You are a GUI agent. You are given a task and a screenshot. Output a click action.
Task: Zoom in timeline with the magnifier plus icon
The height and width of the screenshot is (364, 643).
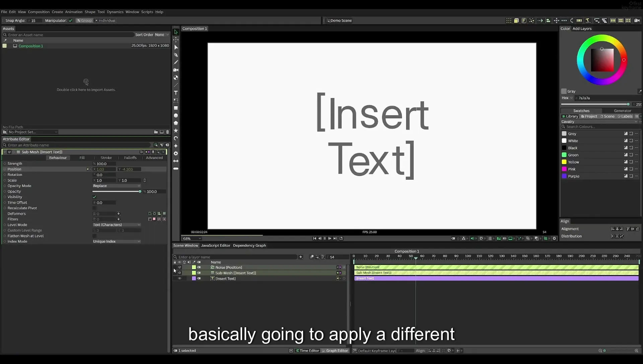[636, 351]
